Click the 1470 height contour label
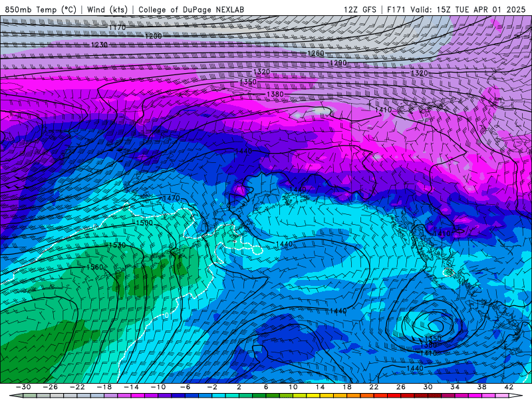Screen dimensions: 532x399 coord(172,198)
